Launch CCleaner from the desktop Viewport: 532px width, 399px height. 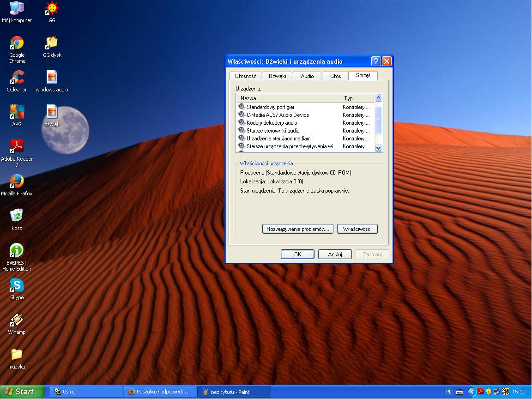click(17, 81)
